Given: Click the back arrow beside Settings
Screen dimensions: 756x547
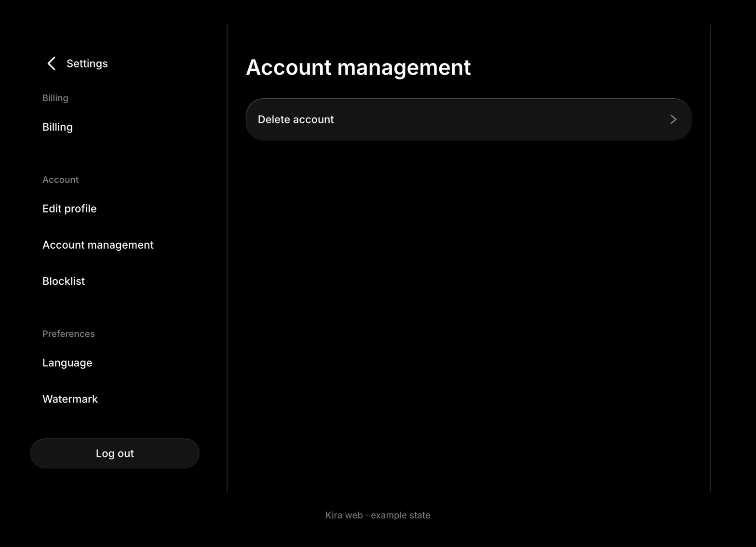Looking at the screenshot, I should tap(52, 63).
